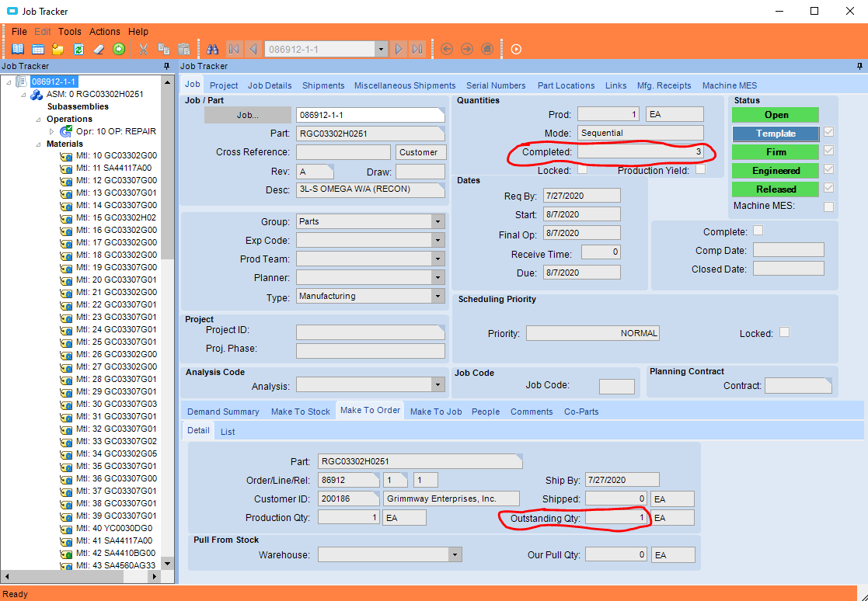Click the Refresh toolbar icon
The image size is (868, 601).
[78, 49]
